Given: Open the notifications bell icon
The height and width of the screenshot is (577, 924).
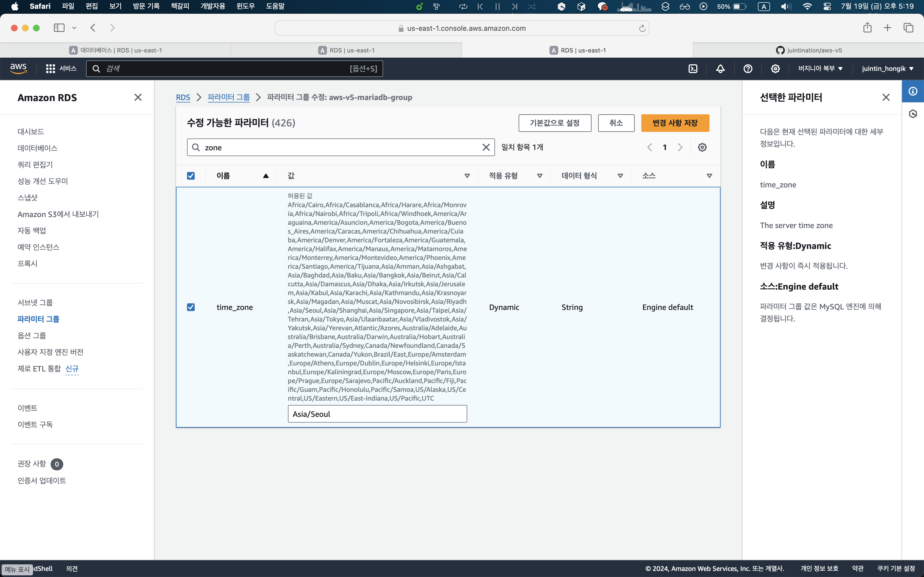Looking at the screenshot, I should click(720, 69).
